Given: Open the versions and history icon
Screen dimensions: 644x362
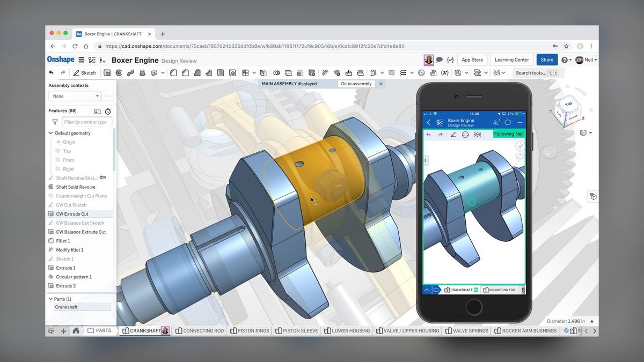Looking at the screenshot, I should click(92, 60).
